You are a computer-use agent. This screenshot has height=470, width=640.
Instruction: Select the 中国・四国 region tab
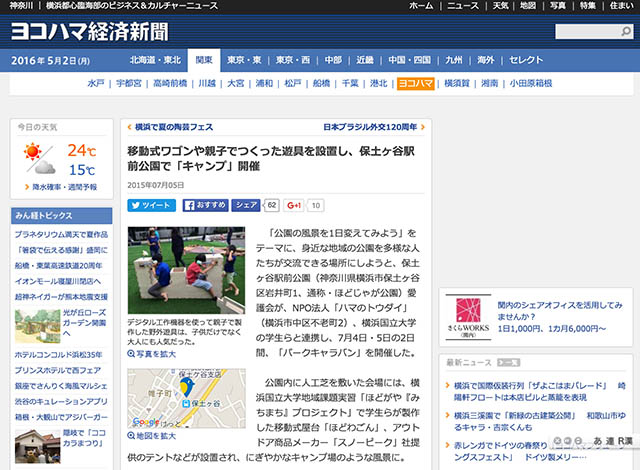(409, 60)
